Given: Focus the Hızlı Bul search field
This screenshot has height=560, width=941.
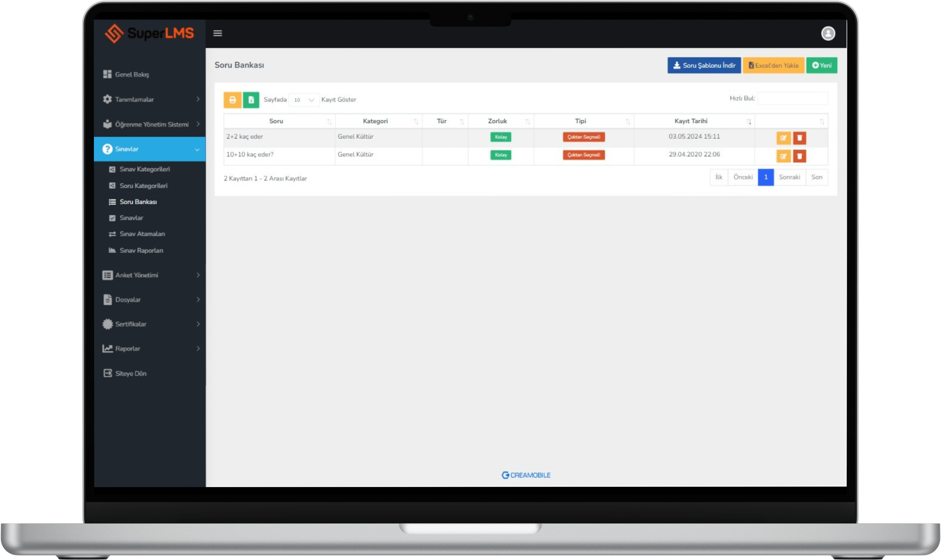Looking at the screenshot, I should pyautogui.click(x=793, y=98).
